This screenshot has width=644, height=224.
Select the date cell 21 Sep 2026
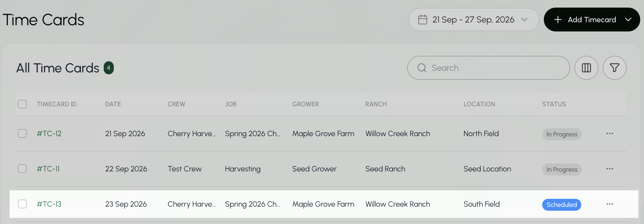click(x=125, y=133)
